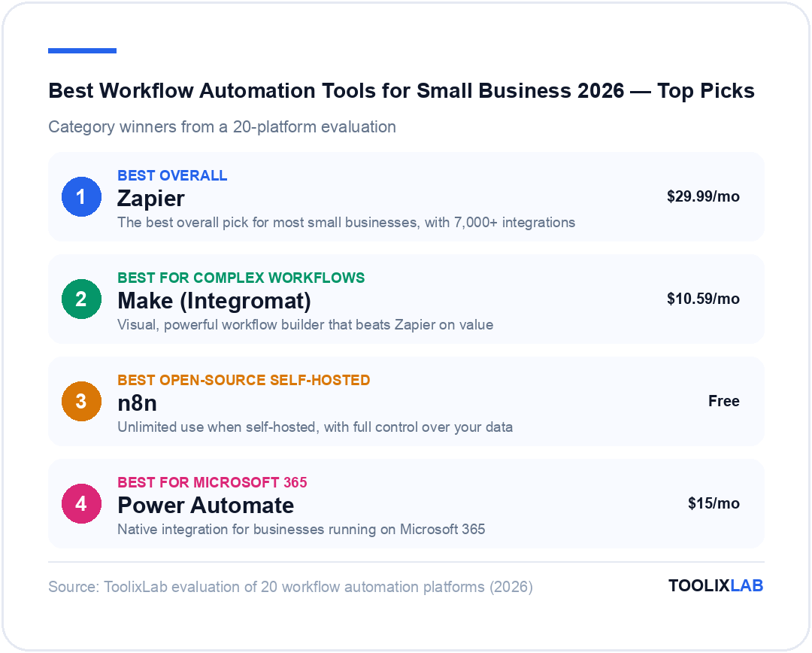Click the blue number 1 badge
This screenshot has width=812, height=653.
click(81, 196)
